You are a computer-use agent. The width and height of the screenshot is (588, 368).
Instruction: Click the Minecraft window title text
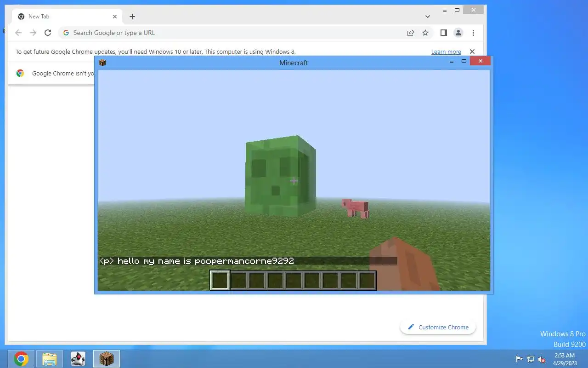(294, 63)
